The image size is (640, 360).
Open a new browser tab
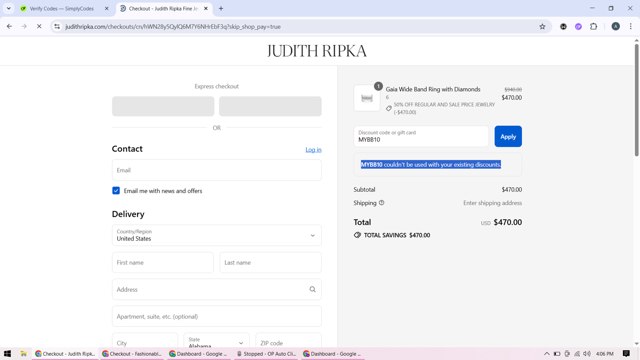point(221,8)
